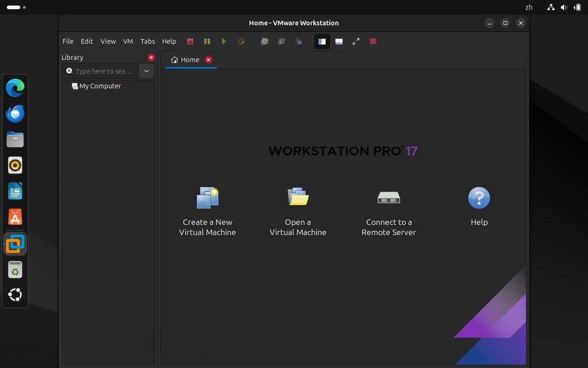Image resolution: width=588 pixels, height=368 pixels.
Task: Click the network status icon in top bar
Action: [x=551, y=7]
